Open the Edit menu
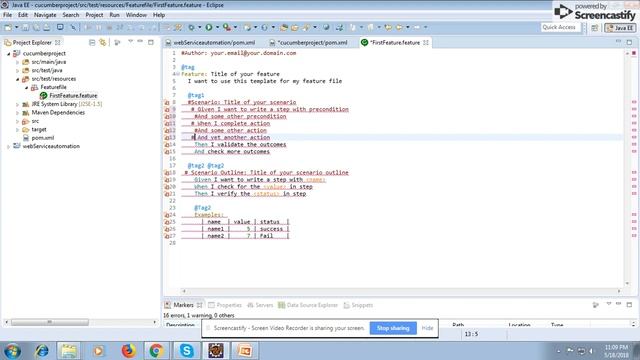This screenshot has height=360, width=640. tap(23, 15)
